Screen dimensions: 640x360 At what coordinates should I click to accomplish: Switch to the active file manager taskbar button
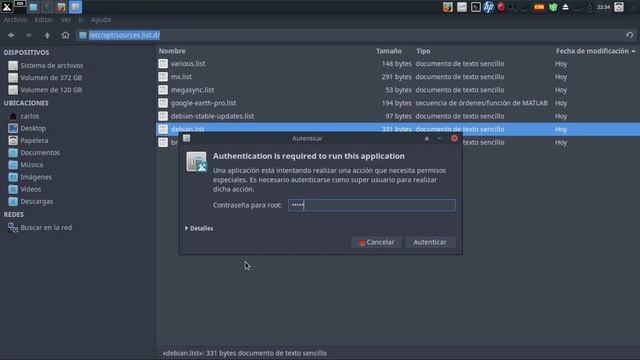pyautogui.click(x=75, y=7)
